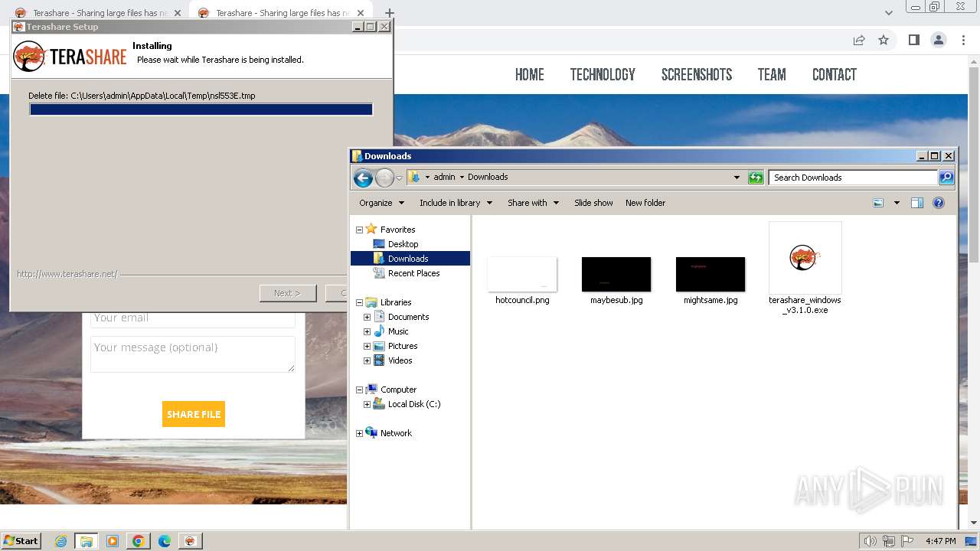Click network tray icon
The image size is (980, 551).
(890, 541)
